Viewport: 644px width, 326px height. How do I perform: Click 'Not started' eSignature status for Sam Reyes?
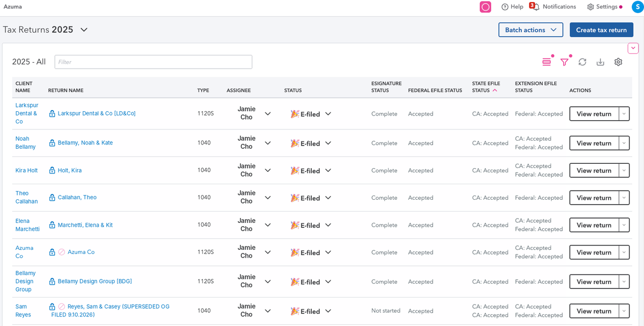386,311
